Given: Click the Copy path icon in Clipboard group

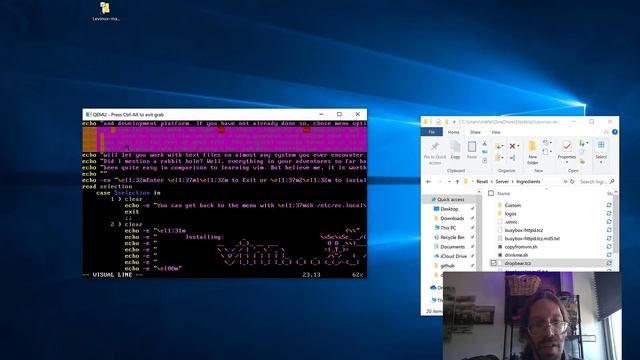Looking at the screenshot, I should 484,152.
